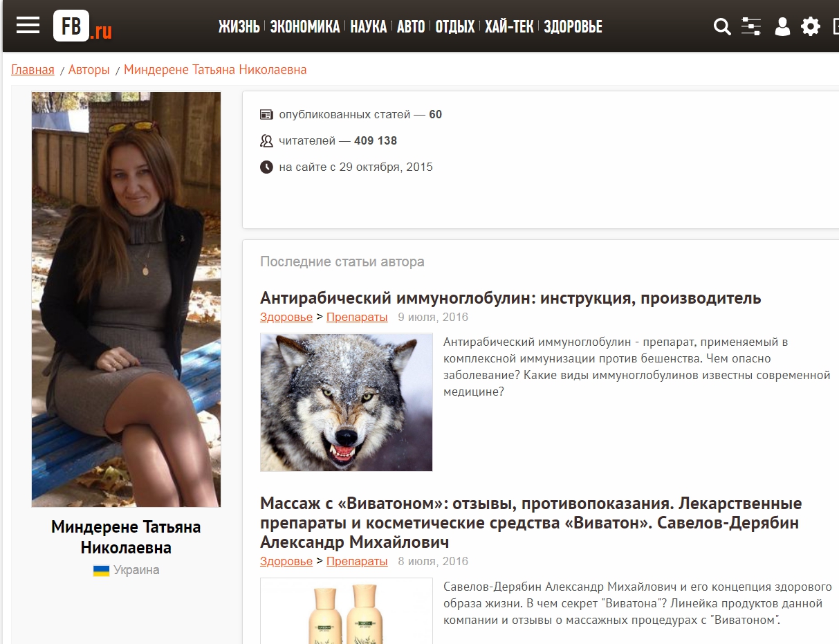Go to the АВТО section
Image resolution: width=839 pixels, height=644 pixels.
tap(411, 26)
